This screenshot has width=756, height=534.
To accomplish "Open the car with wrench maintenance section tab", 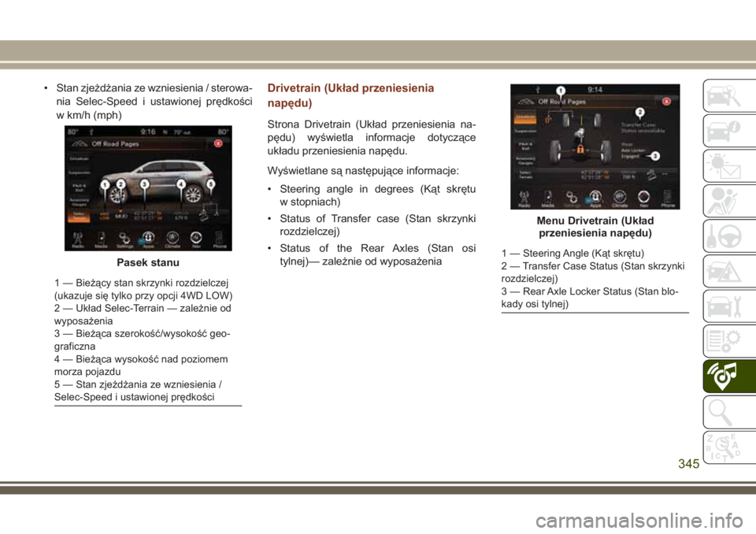I will tap(729, 307).
